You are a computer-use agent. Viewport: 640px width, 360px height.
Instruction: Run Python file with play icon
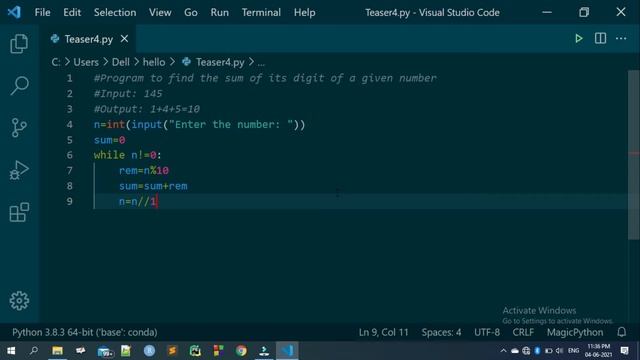pos(578,39)
